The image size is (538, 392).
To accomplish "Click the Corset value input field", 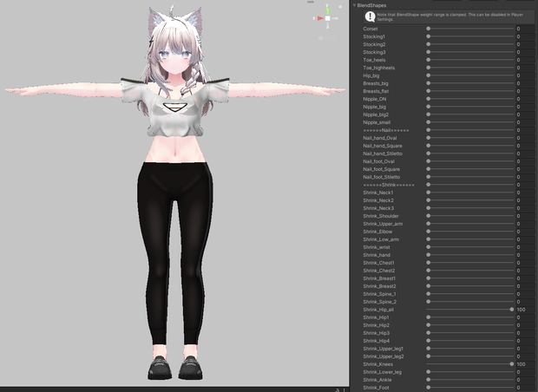I will tap(525, 29).
